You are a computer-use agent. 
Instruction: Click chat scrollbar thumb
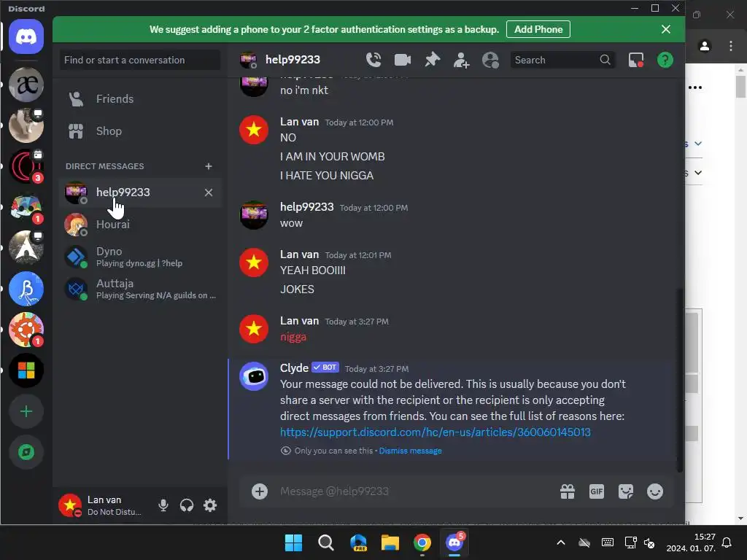coord(680,380)
